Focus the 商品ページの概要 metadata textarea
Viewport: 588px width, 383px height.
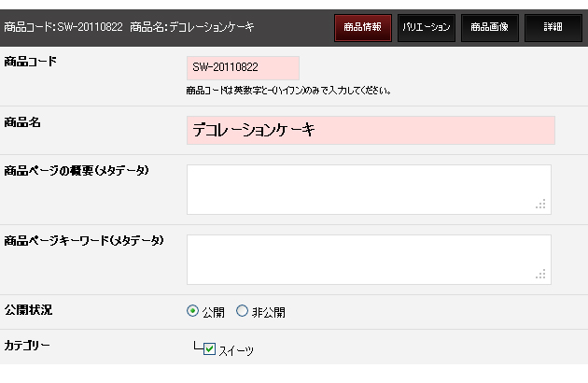369,190
